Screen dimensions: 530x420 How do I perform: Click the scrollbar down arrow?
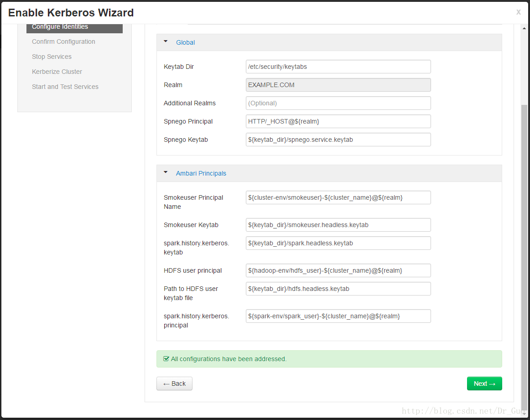(524, 414)
